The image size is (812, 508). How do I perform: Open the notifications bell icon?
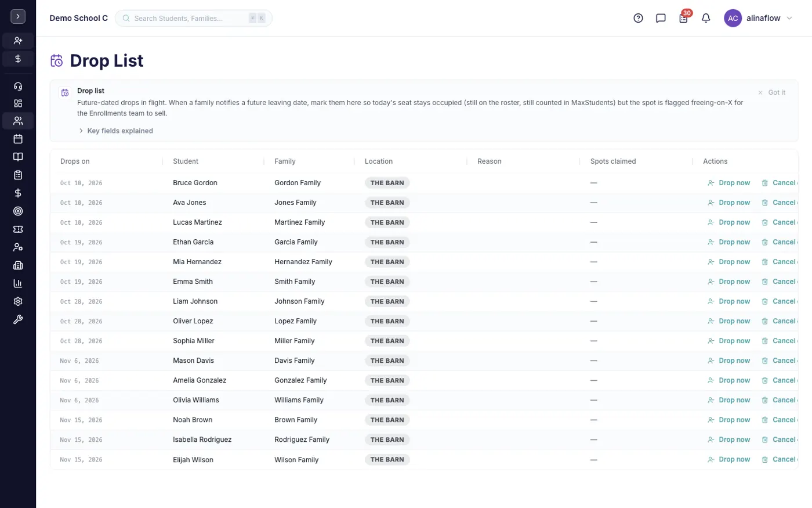pyautogui.click(x=706, y=18)
